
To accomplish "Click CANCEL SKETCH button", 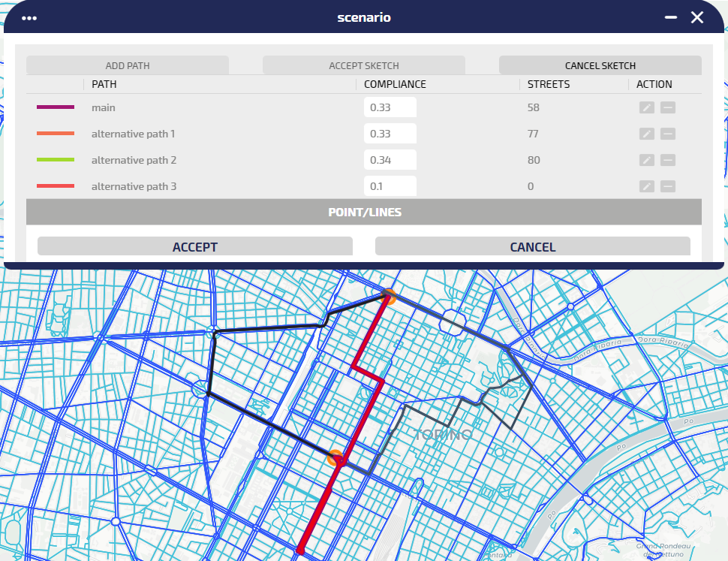I will coord(600,65).
